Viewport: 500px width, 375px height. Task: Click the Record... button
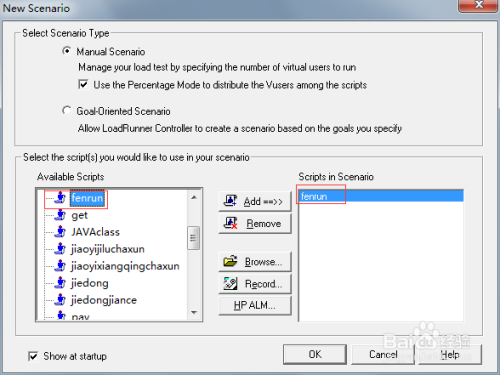255,284
